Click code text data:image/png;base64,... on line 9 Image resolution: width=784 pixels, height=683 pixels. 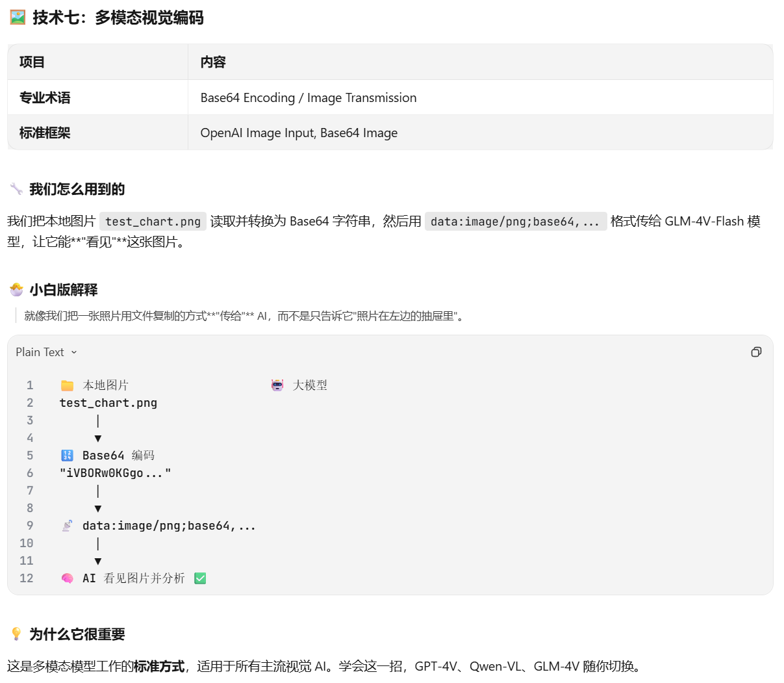click(x=169, y=526)
